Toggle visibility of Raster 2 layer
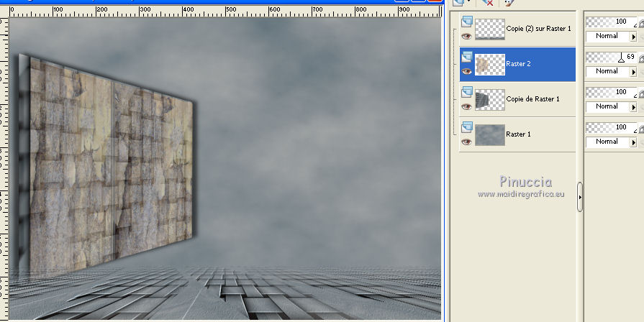 pos(466,71)
